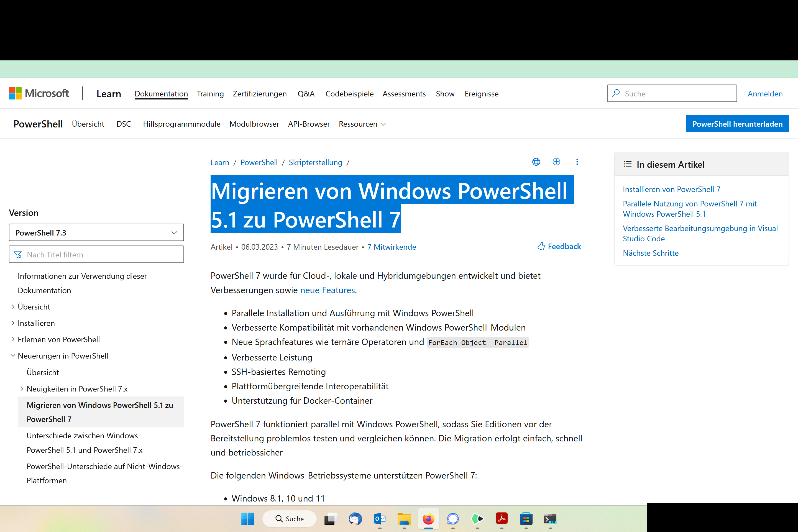This screenshot has height=532, width=798.
Task: Open API-Browser
Action: [309, 124]
